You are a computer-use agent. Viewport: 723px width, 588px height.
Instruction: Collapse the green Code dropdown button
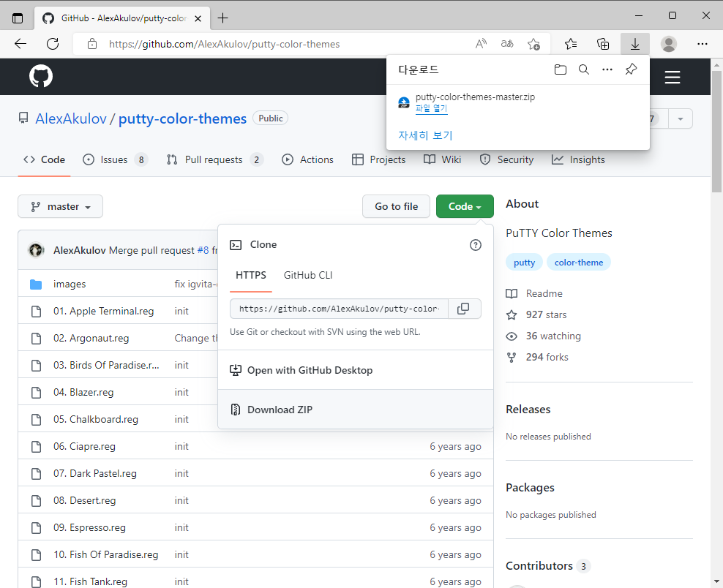pos(465,206)
